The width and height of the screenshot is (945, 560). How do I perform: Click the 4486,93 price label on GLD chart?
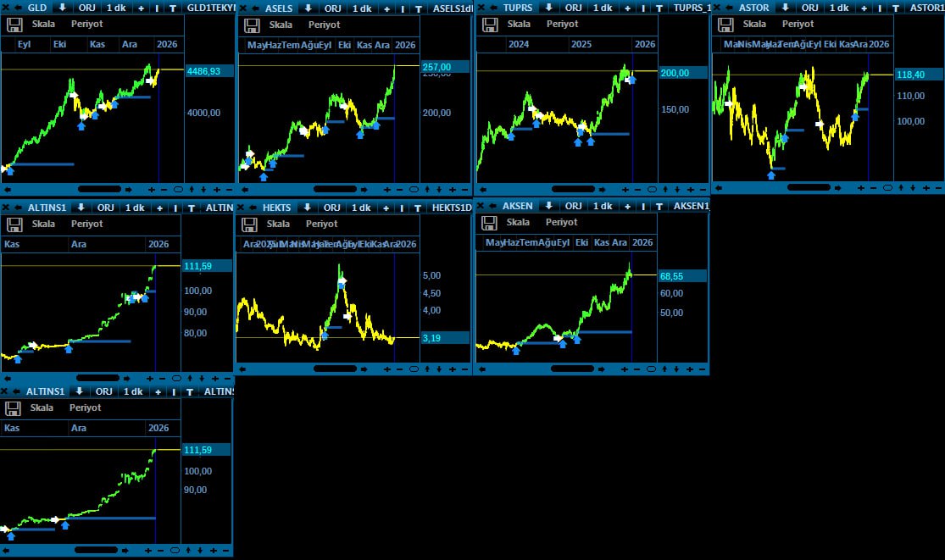[x=209, y=71]
